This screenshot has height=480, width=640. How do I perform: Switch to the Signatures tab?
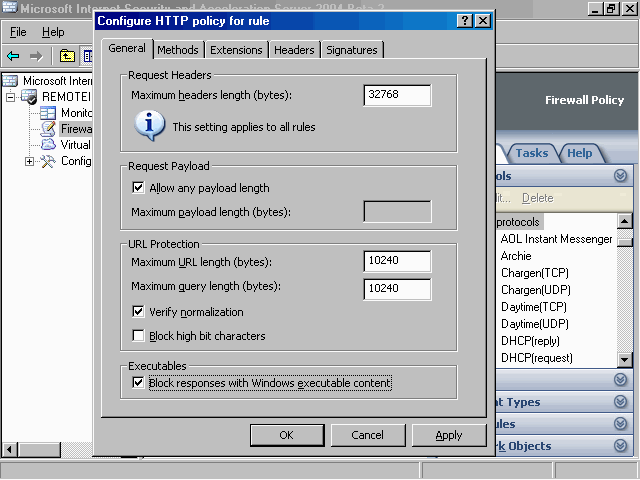pyautogui.click(x=352, y=50)
